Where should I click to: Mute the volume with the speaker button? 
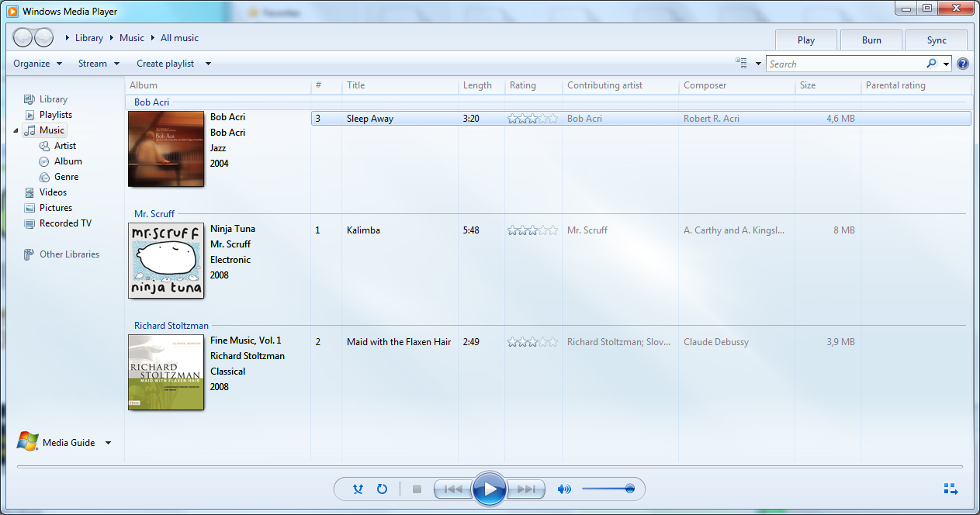564,489
